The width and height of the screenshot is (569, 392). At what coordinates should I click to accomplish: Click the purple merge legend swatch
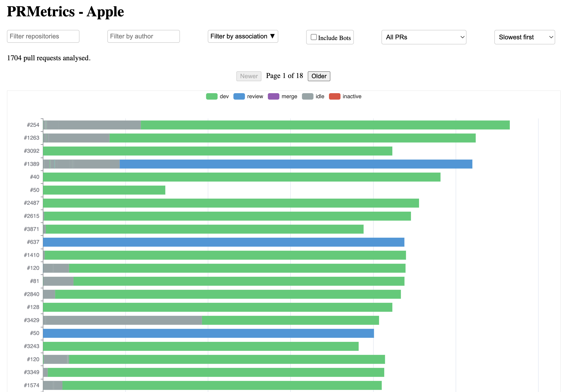[274, 96]
